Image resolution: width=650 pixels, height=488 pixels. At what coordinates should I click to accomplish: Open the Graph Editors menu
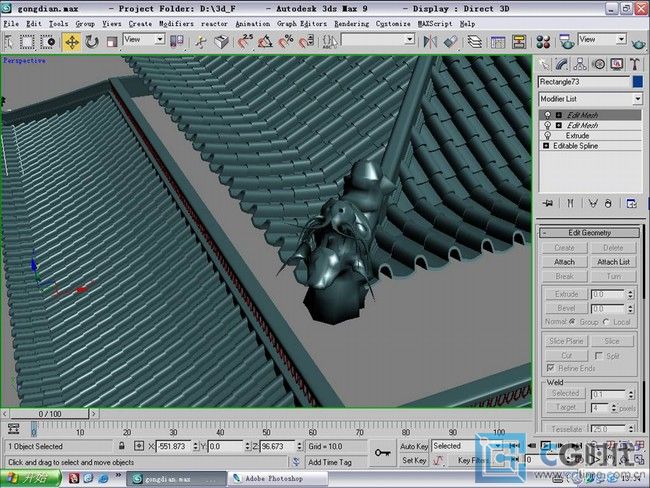(302, 24)
